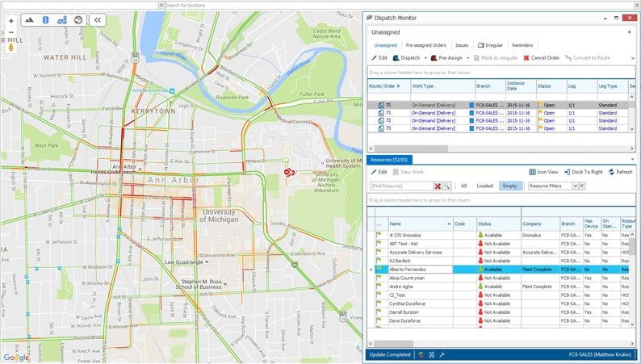
Task: Sort resources by Status column
Action: coord(499,224)
